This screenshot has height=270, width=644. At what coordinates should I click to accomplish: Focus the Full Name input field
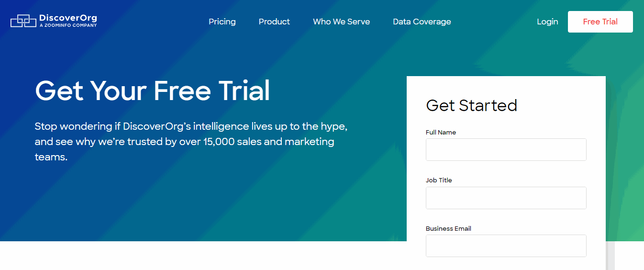(506, 149)
